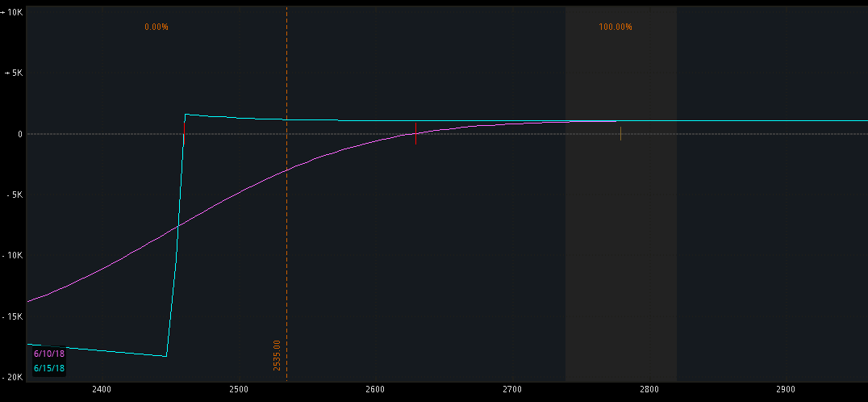
Task: Click the small orange tick marker near 2780
Action: point(620,133)
